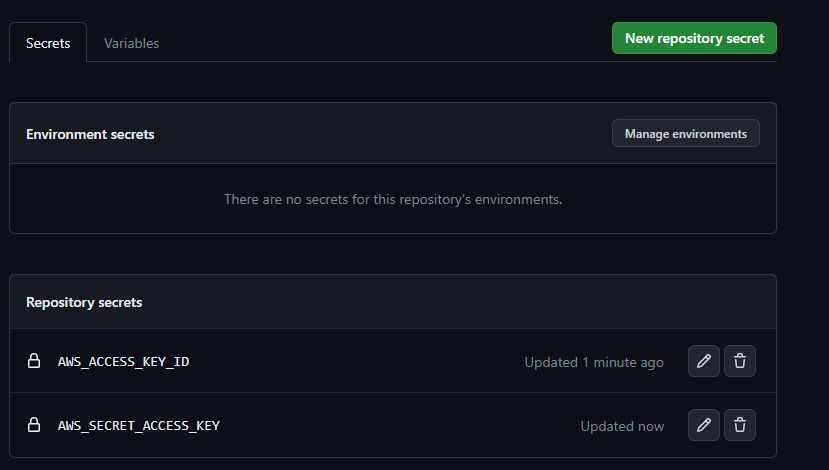Delete the AWS_ACCESS_KEY_ID secret with trash icon
Viewport: 829px width, 470px height.
[x=740, y=361]
